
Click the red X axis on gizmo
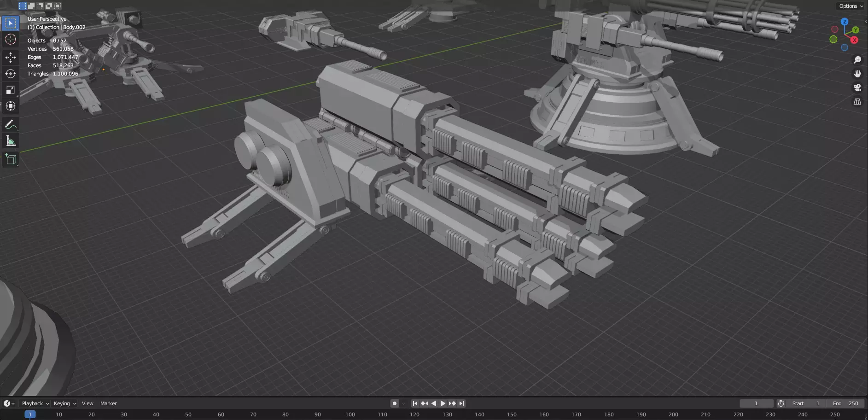tap(855, 40)
